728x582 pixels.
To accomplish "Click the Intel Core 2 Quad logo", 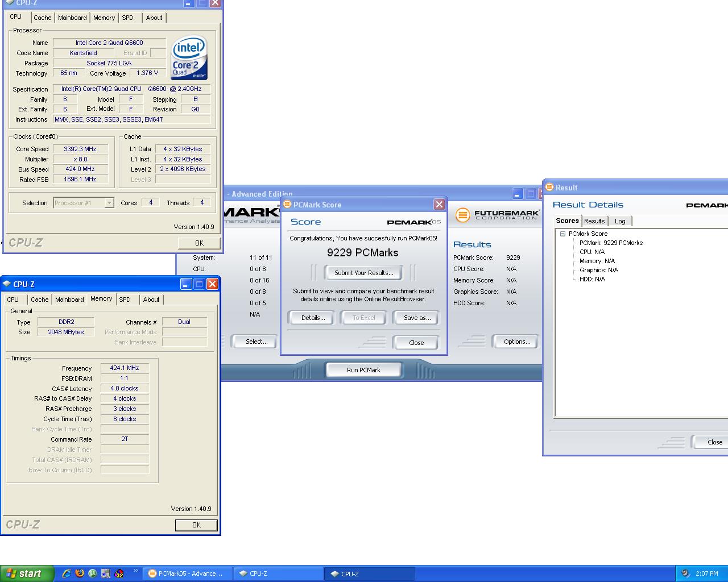I will coord(189,59).
